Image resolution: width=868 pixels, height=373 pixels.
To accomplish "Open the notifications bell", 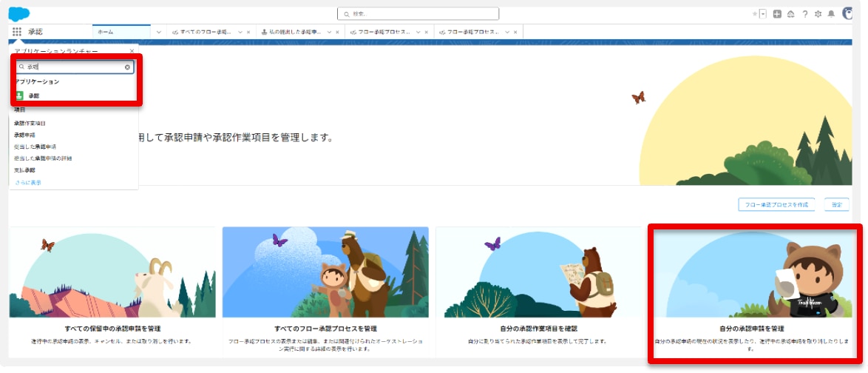I will [831, 14].
